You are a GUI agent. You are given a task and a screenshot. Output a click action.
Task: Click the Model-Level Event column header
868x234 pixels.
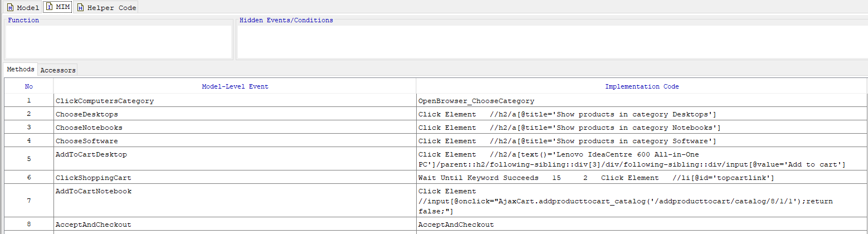point(235,86)
